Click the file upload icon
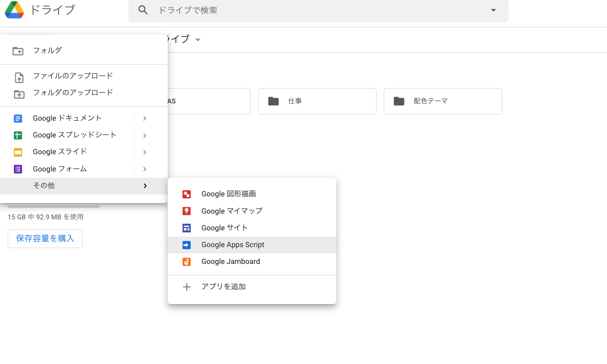The height and width of the screenshot is (364, 607). [x=19, y=77]
